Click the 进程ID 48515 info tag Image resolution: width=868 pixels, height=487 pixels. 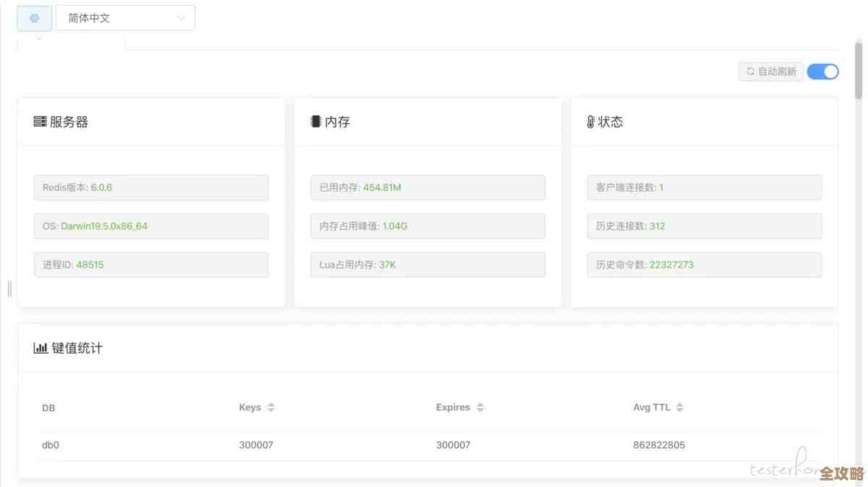150,265
